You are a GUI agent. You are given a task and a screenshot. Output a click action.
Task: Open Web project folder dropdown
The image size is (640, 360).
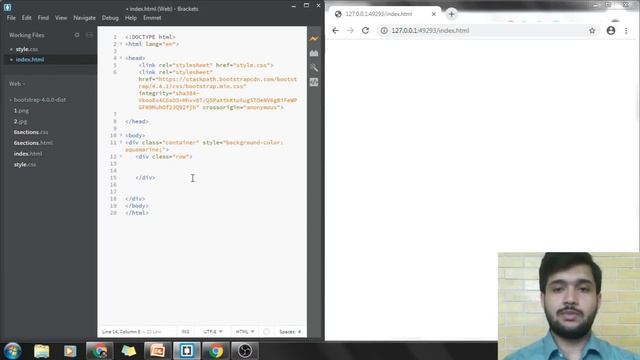[x=17, y=84]
